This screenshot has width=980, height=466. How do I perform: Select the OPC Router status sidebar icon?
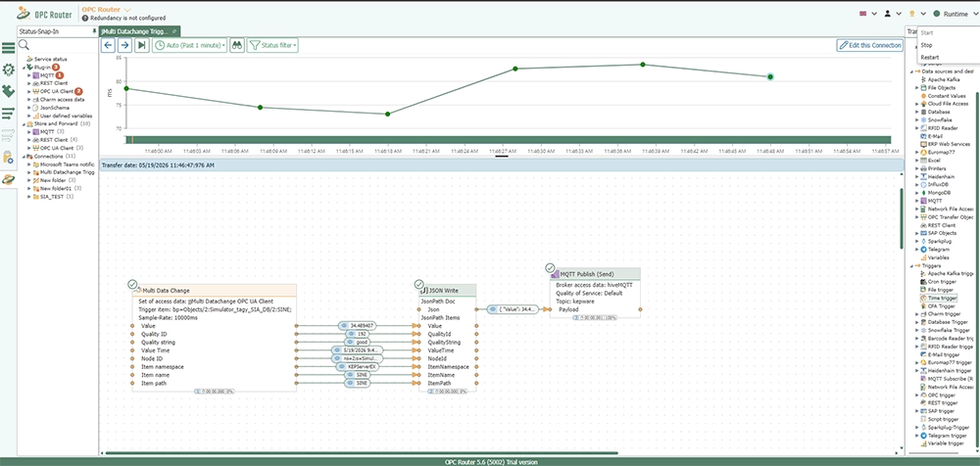pos(8,179)
